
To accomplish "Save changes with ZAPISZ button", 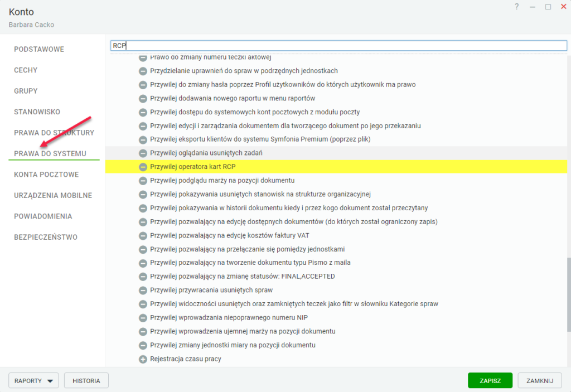I will click(x=490, y=381).
